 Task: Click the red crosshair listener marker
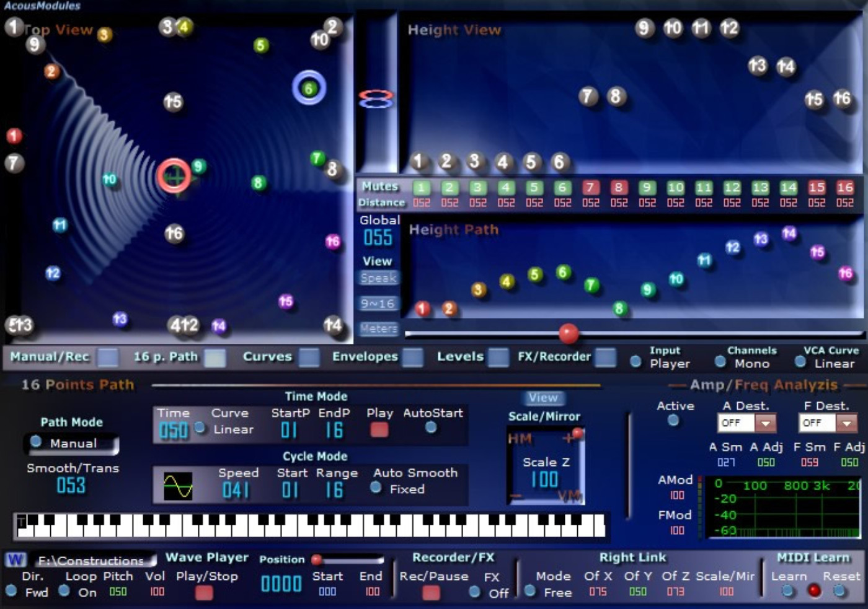pos(174,176)
